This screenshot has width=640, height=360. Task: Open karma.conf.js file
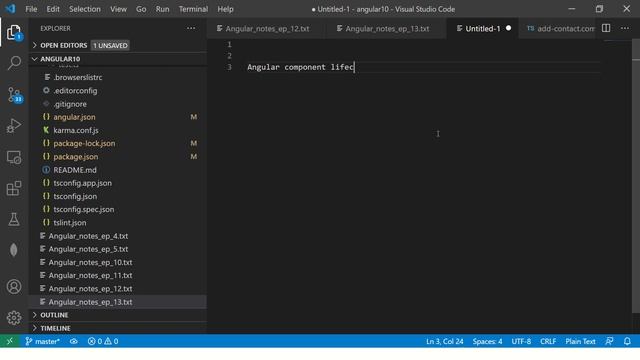tap(76, 130)
